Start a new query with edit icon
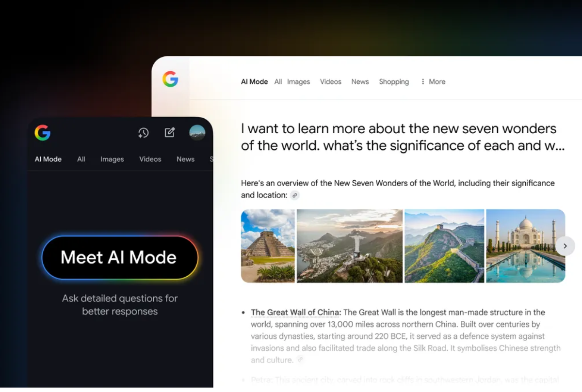This screenshot has height=392, width=582. click(170, 132)
